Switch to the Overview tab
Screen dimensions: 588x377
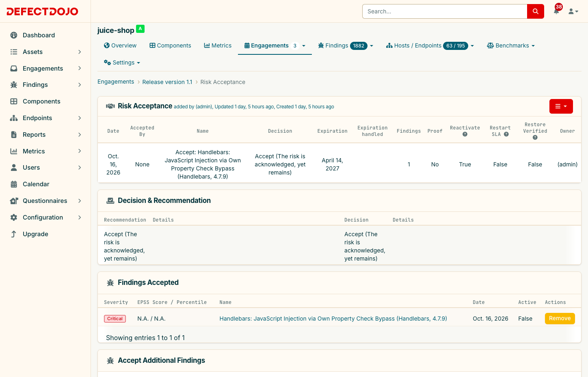coord(120,45)
